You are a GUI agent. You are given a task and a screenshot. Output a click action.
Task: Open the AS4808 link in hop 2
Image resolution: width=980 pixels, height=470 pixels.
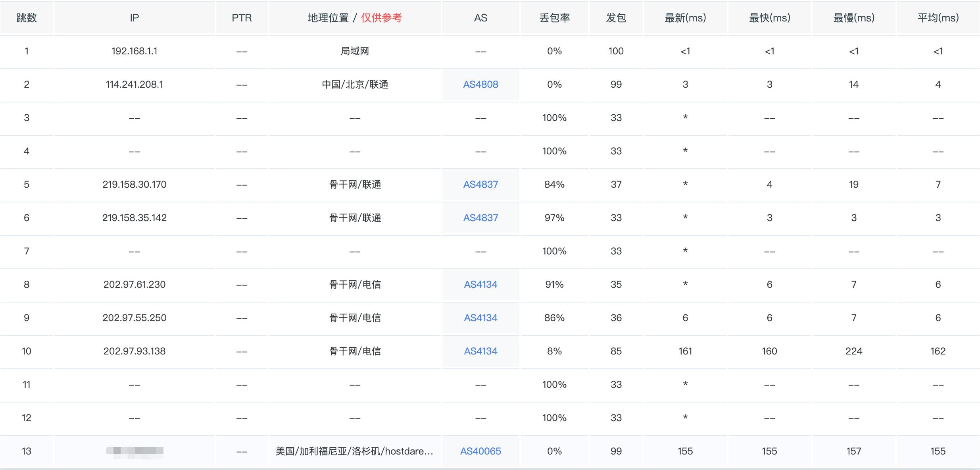pyautogui.click(x=480, y=85)
